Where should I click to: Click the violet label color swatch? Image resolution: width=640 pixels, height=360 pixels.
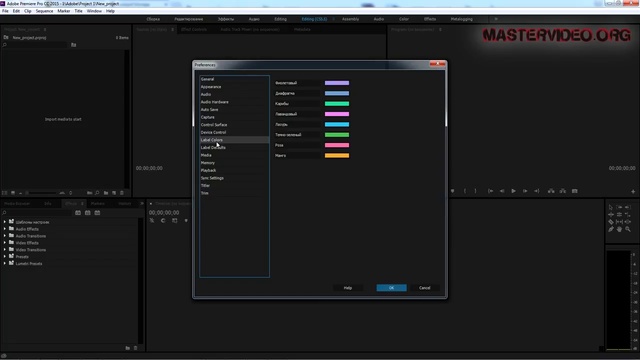pos(337,83)
